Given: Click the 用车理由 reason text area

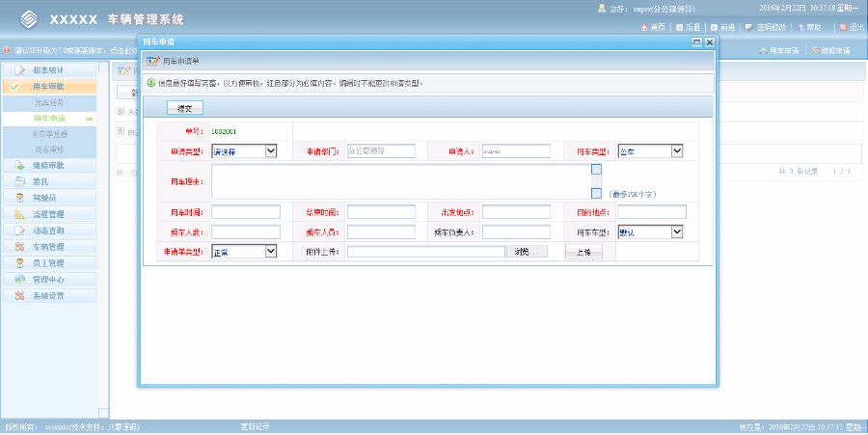Looking at the screenshot, I should [401, 181].
